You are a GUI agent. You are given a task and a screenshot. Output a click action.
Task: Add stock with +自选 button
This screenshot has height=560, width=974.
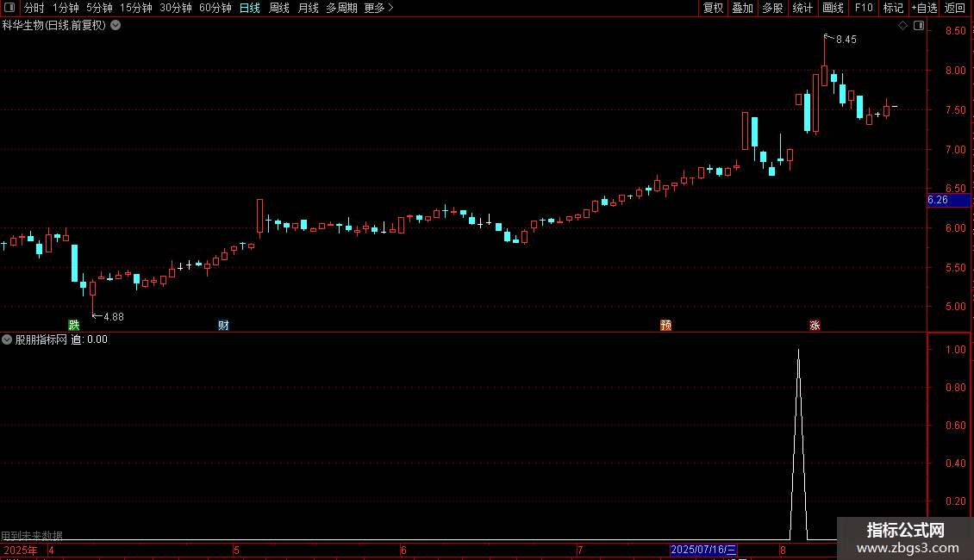[x=924, y=8]
